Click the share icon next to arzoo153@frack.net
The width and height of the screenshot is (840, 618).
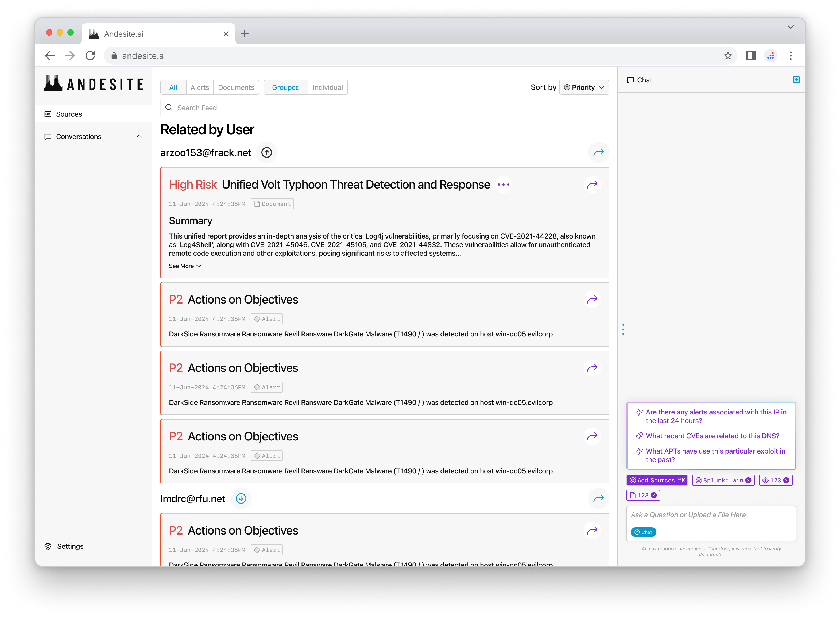pyautogui.click(x=599, y=152)
